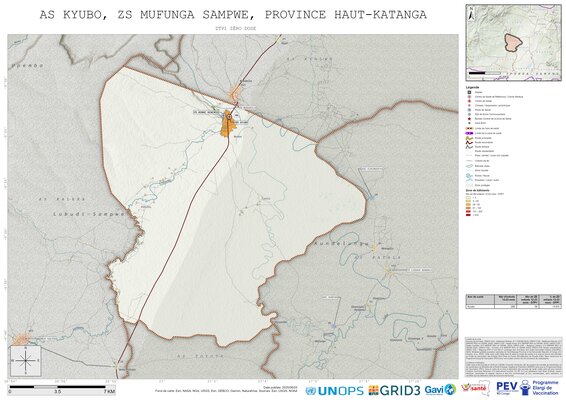Click the river network legend symbol
The height and width of the screenshot is (400, 566).
(469, 176)
